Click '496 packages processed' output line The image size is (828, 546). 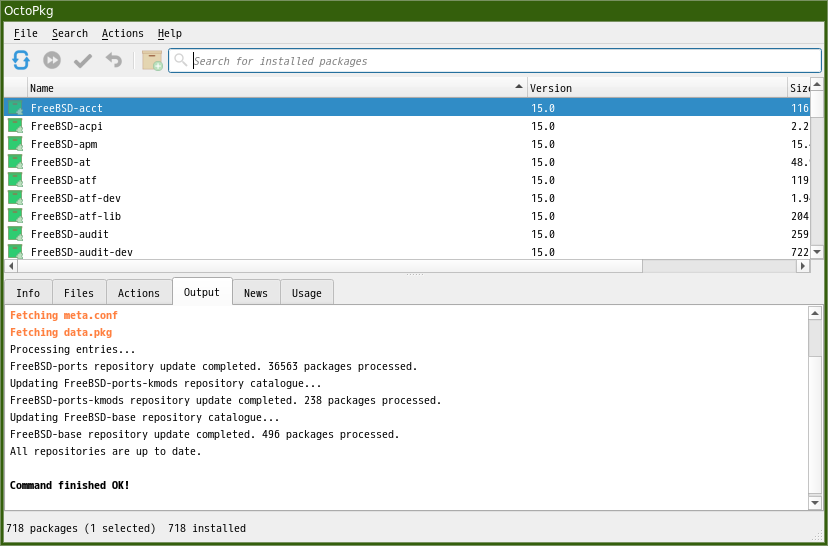(204, 434)
